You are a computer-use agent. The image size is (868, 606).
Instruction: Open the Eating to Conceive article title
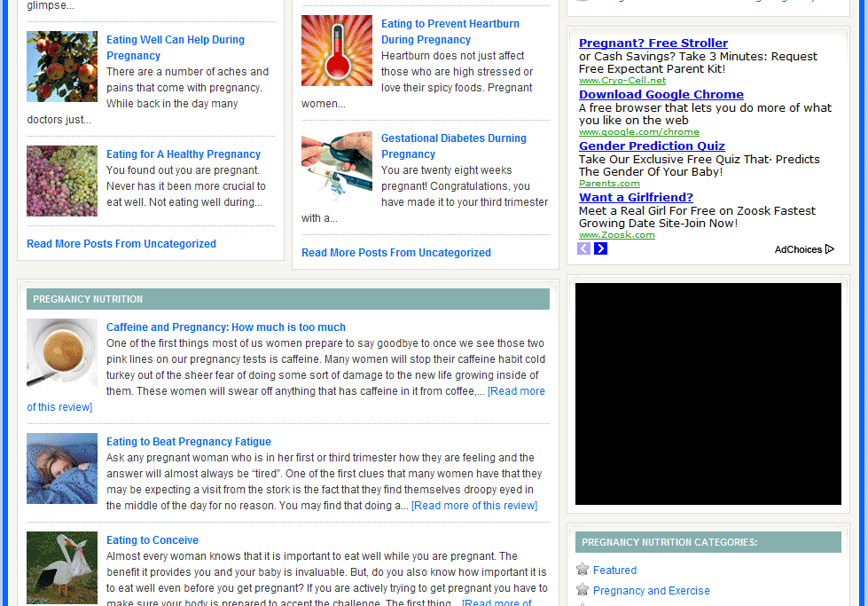(x=152, y=540)
